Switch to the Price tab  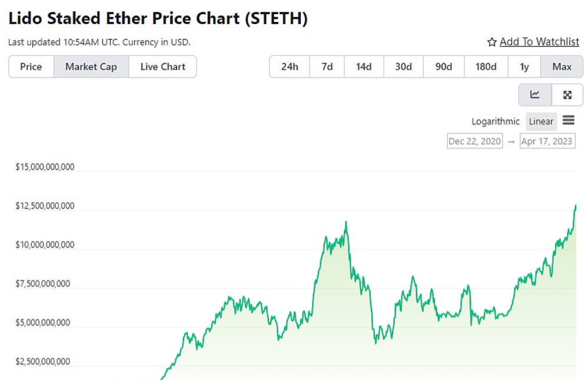pos(31,67)
